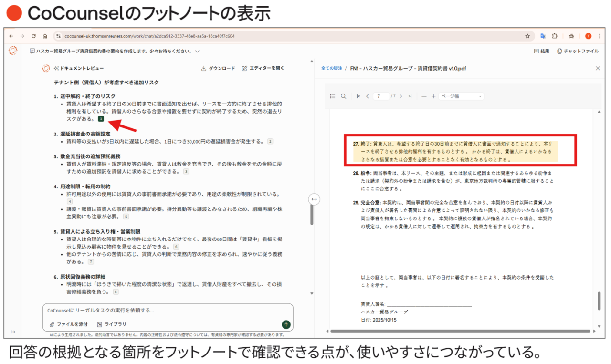Viewport: 611px width, 364px height.
Task: Click clause 28 紛争 in the PDF
Action: point(453,180)
